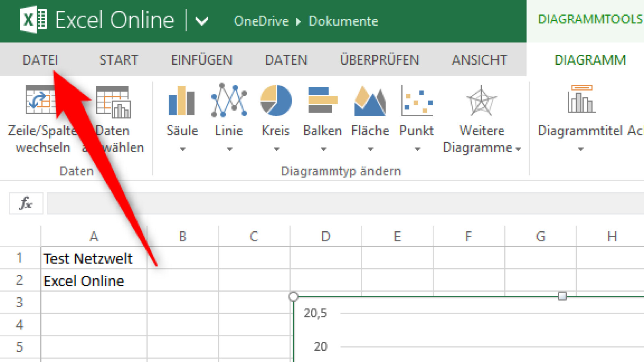Choose the Fläche area chart icon
Image resolution: width=644 pixels, height=362 pixels.
pos(370,101)
